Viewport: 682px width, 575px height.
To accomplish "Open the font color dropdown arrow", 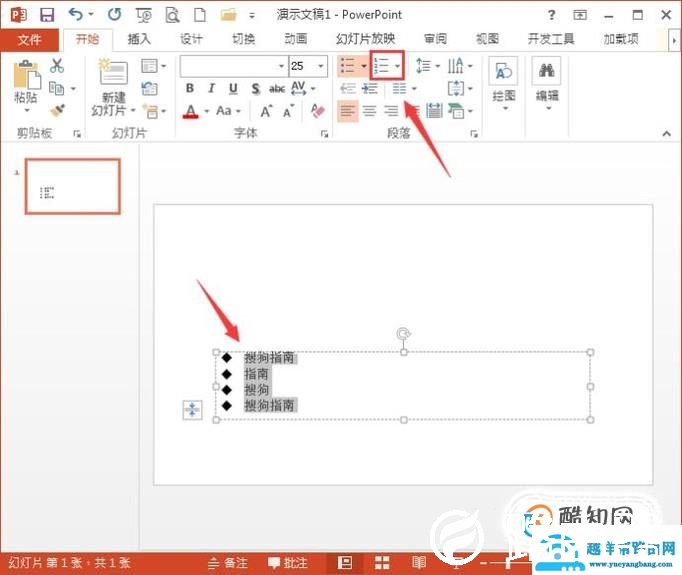I will pos(207,111).
